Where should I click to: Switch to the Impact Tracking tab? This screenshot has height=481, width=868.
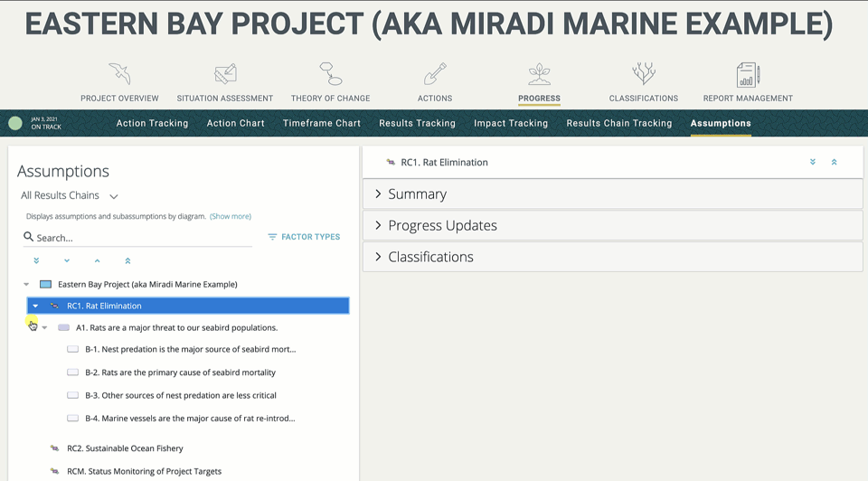[x=511, y=123]
